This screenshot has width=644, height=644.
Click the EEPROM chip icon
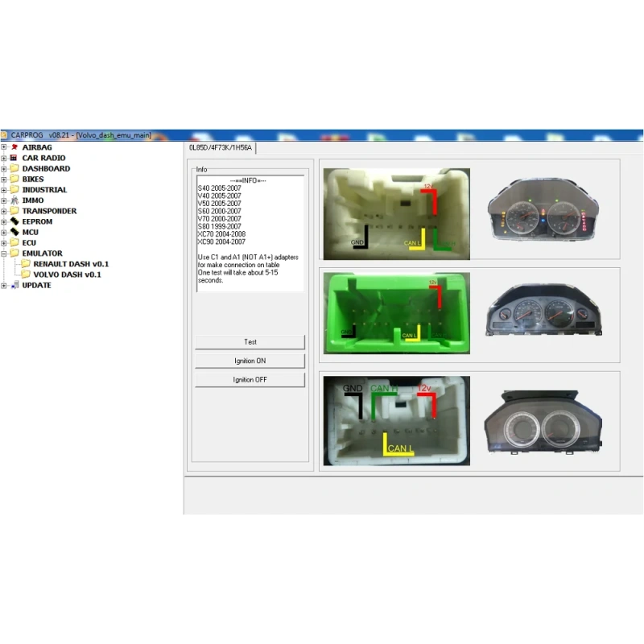[x=14, y=221]
